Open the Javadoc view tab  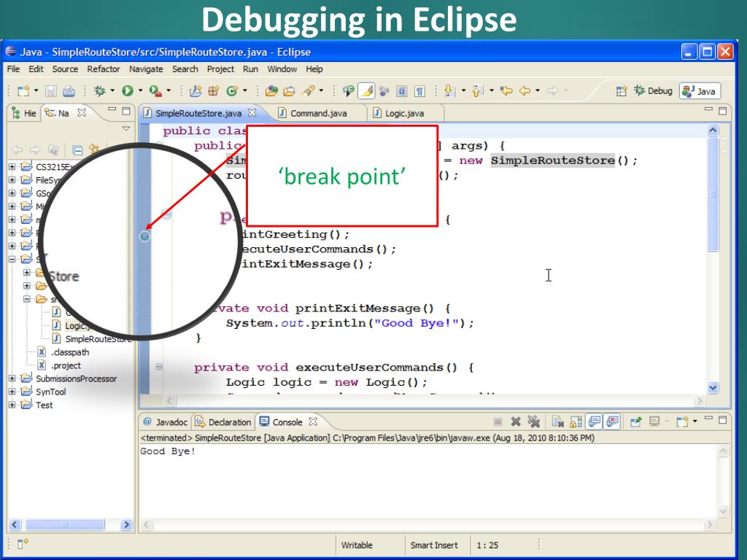166,422
